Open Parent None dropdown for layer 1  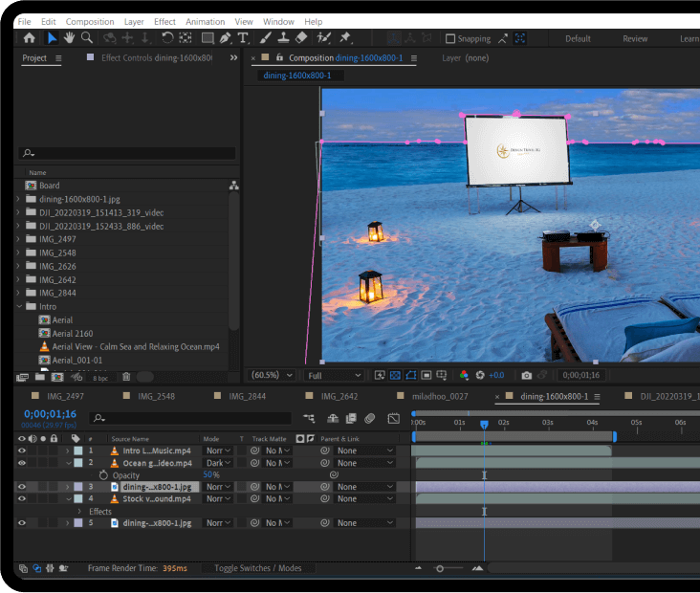click(x=365, y=450)
